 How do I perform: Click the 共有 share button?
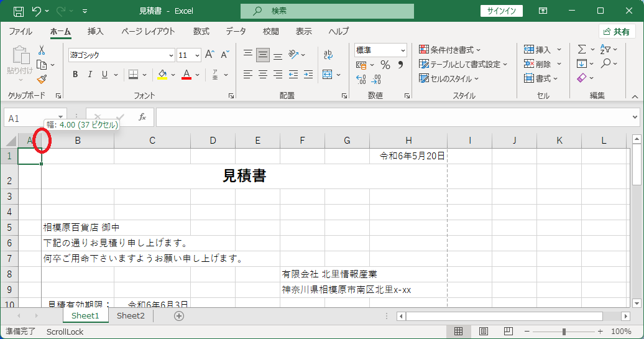click(x=617, y=32)
